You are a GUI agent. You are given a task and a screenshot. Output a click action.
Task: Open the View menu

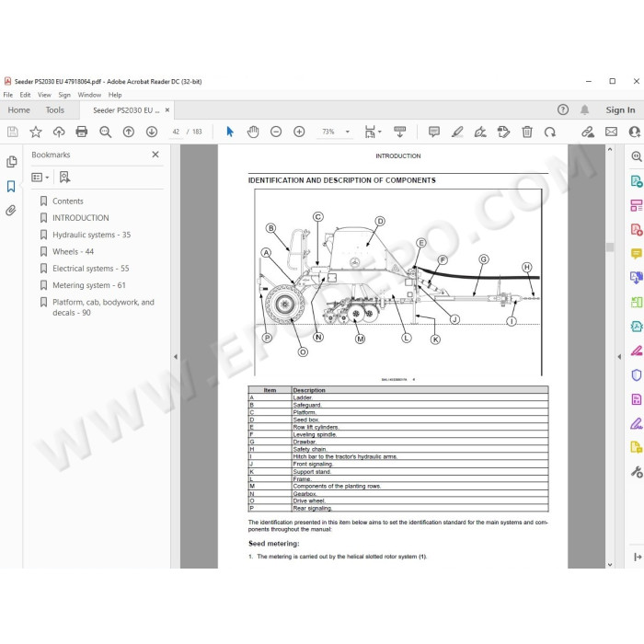click(x=44, y=95)
